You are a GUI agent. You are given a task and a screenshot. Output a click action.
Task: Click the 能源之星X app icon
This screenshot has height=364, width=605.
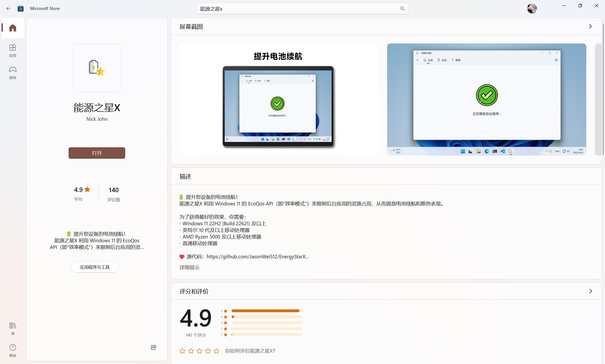(x=97, y=68)
